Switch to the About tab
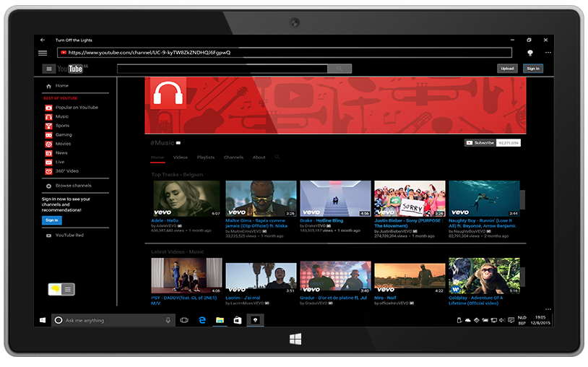Screen dimensions: 588x367 tap(259, 157)
